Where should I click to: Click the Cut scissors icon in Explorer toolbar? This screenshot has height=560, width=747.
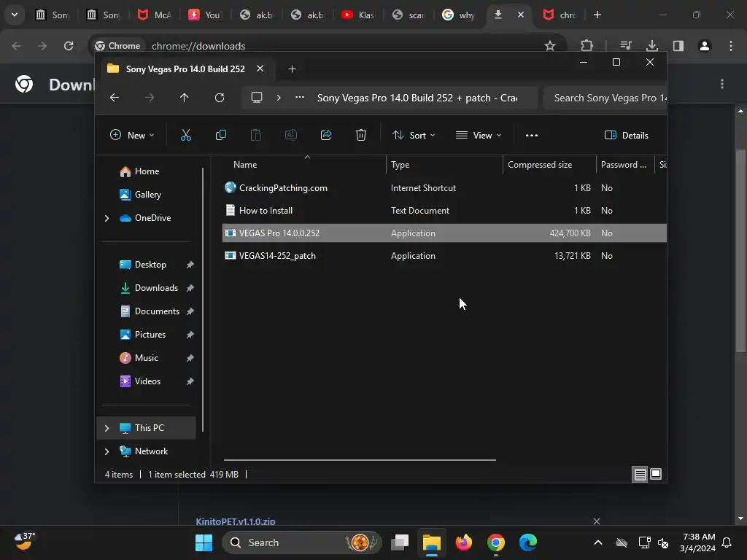click(186, 135)
